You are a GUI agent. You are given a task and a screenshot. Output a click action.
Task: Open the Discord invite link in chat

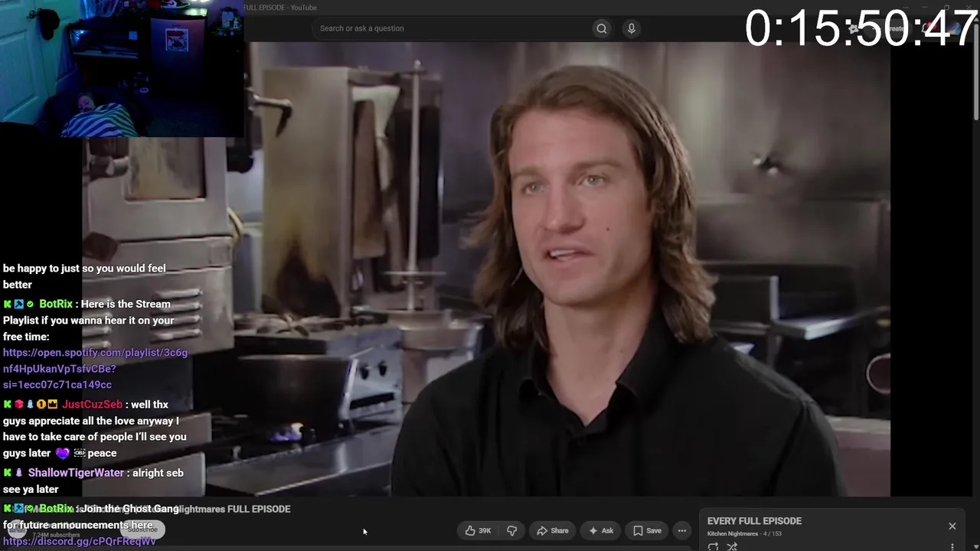[80, 541]
